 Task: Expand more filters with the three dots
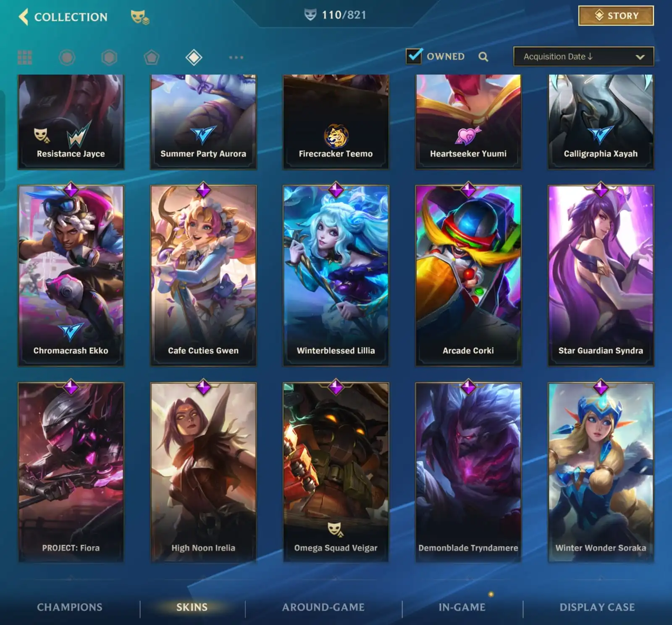[x=236, y=57]
